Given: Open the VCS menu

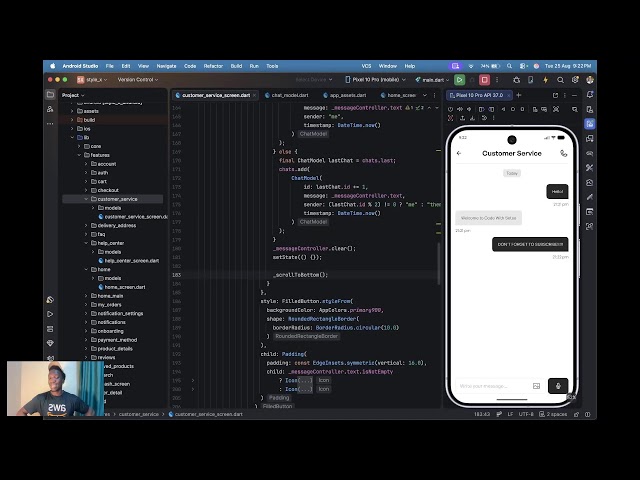Looking at the screenshot, I should [367, 66].
